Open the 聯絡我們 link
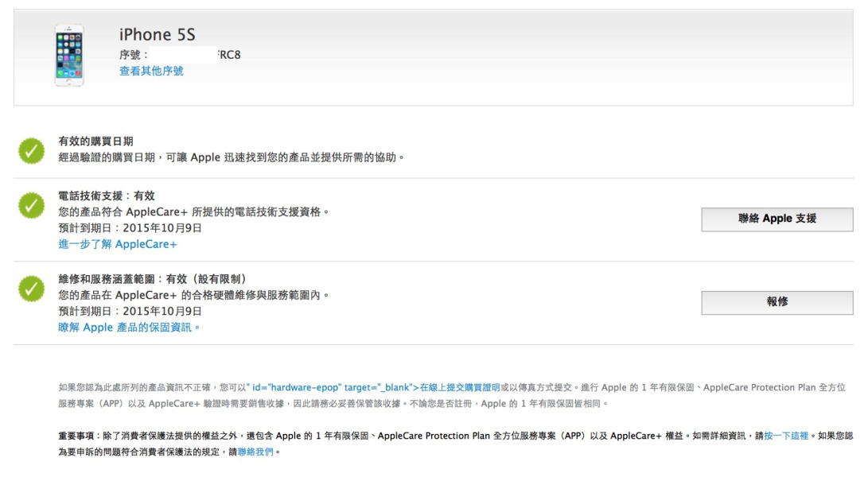 coord(255,452)
